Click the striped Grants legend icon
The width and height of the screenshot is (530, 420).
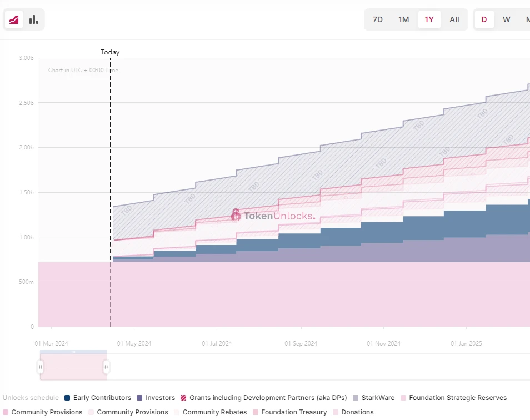(x=183, y=398)
